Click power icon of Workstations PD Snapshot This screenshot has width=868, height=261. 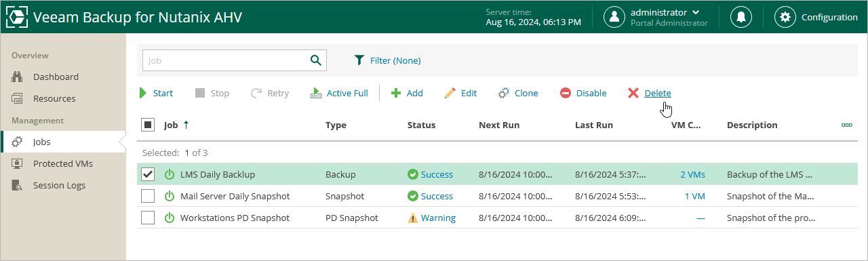[170, 218]
